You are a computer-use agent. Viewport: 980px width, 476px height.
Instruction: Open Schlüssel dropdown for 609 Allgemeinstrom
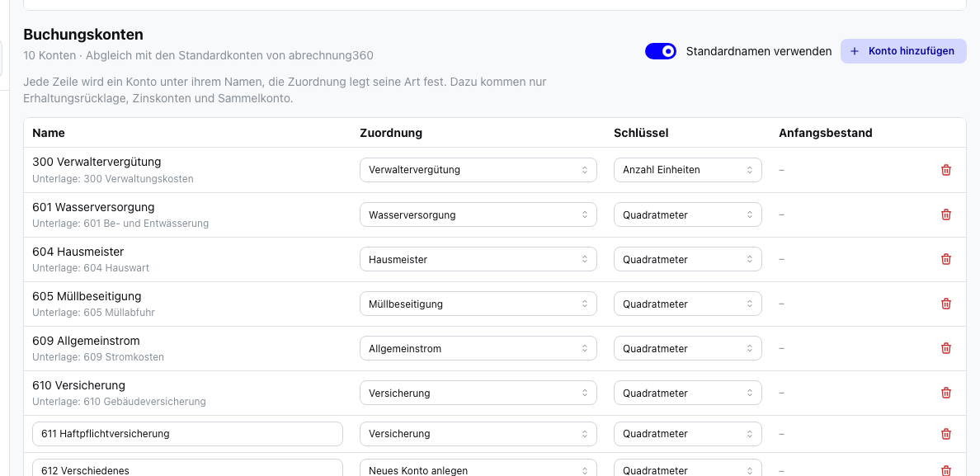[x=687, y=349]
